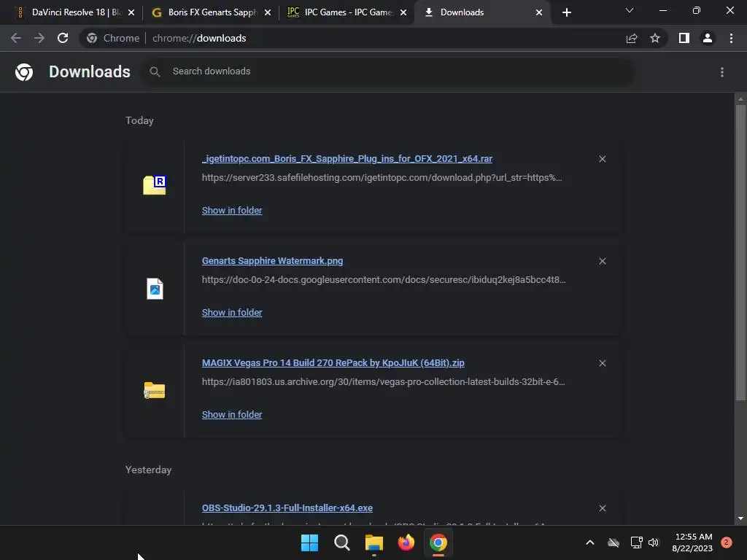Open Downloads page more actions menu
747x560 pixels.
coord(722,72)
